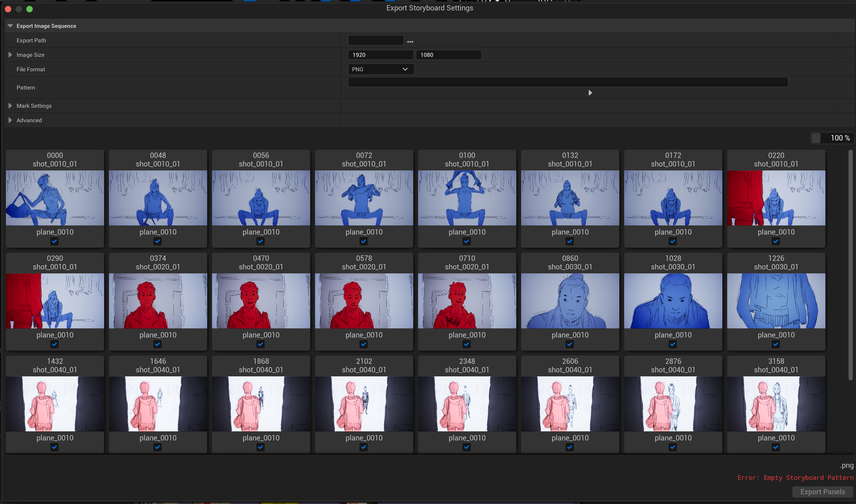Open the export path browse (...) icon
Screen dimensions: 856x504
410,41
